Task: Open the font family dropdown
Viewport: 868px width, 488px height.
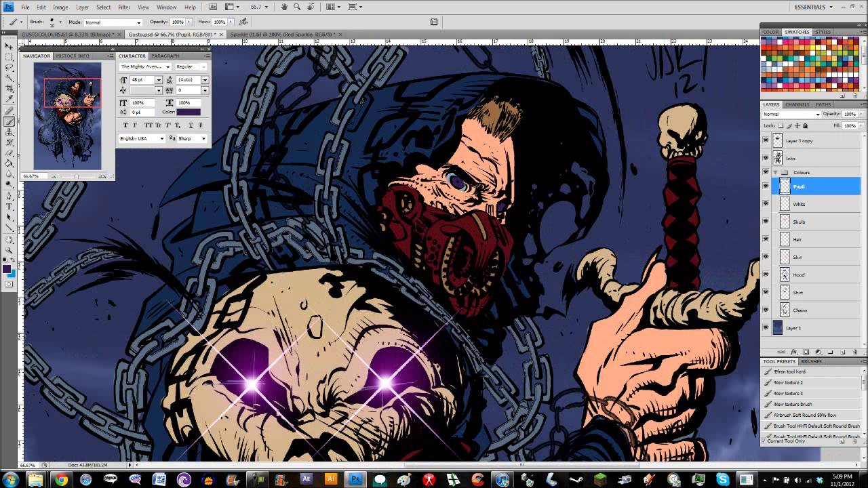Action: pos(145,67)
